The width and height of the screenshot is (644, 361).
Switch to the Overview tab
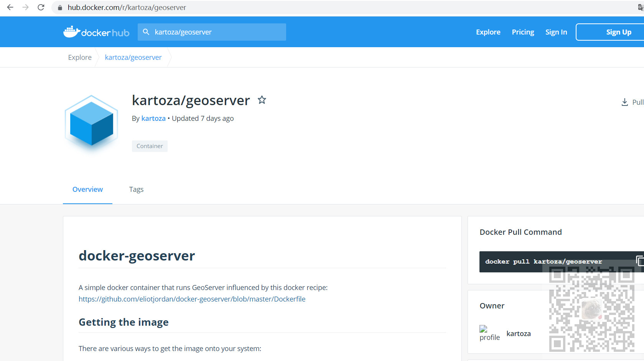pyautogui.click(x=87, y=190)
